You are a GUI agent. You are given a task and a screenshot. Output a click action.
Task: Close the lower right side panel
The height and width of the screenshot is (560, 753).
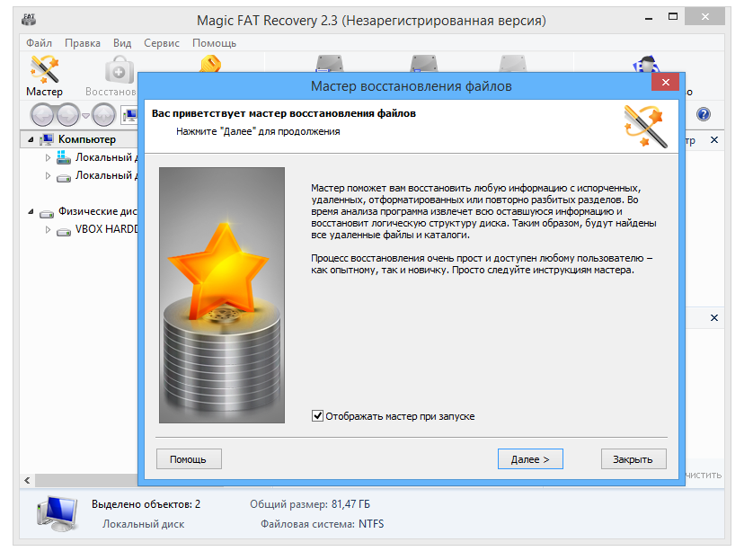tap(714, 317)
